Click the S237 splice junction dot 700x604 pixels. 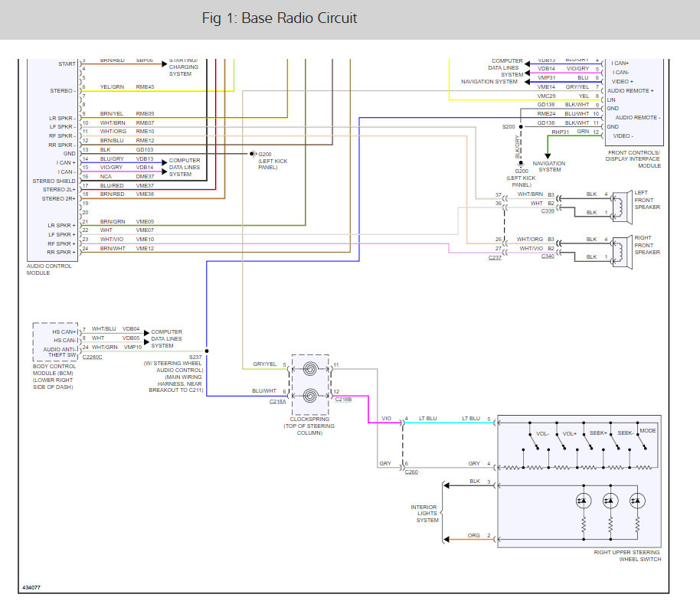[206, 351]
